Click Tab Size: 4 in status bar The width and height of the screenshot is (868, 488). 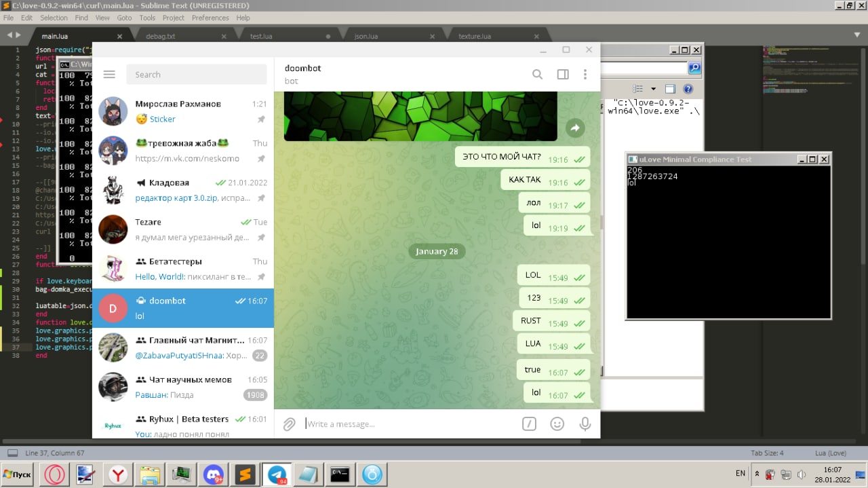click(767, 453)
